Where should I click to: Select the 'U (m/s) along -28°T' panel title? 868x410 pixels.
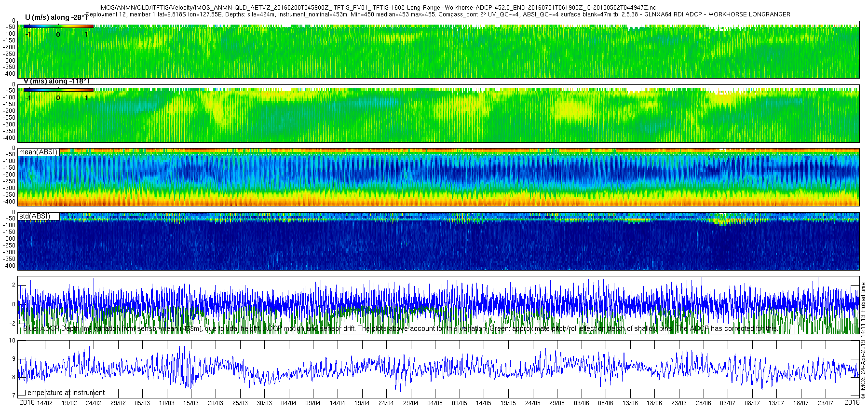coord(57,17)
